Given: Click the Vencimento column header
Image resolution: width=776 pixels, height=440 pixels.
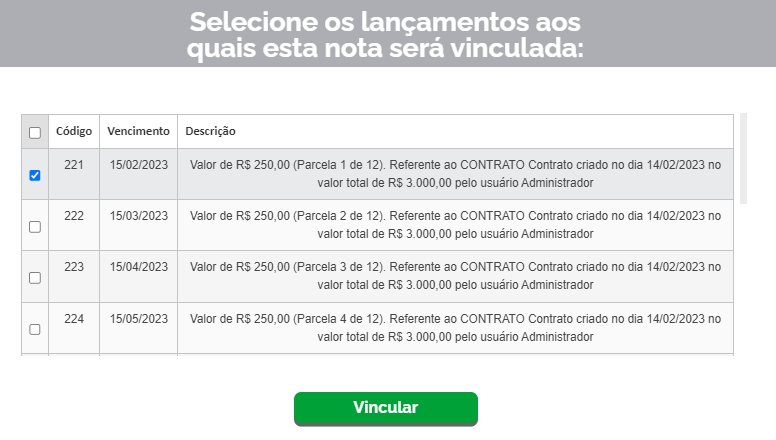Looking at the screenshot, I should click(x=138, y=131).
